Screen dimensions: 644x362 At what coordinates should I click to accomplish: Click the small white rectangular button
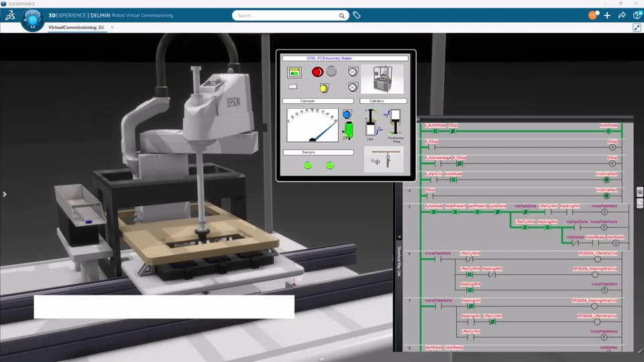293,86
